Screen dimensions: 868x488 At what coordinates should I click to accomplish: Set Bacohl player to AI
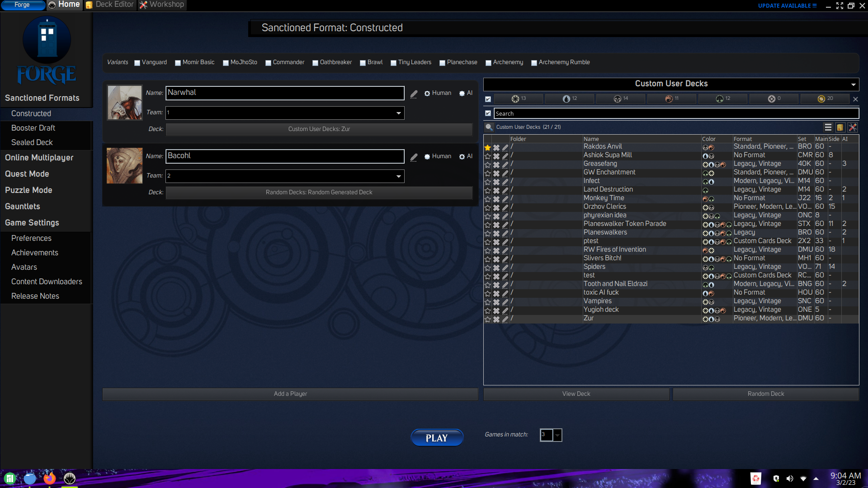point(462,157)
